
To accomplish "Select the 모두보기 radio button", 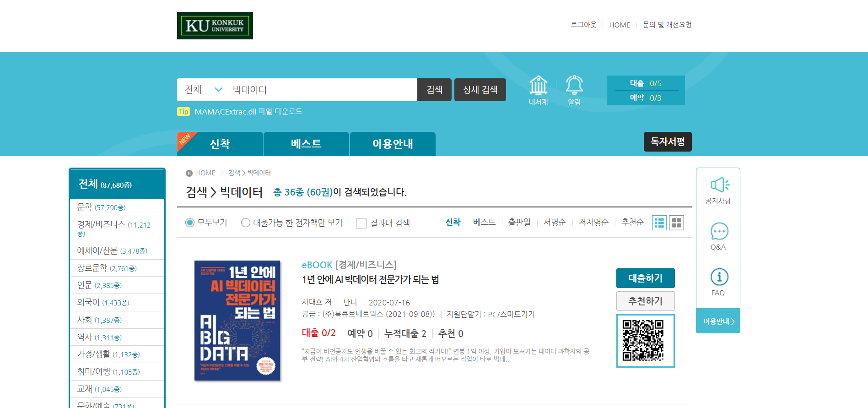I will [x=190, y=223].
